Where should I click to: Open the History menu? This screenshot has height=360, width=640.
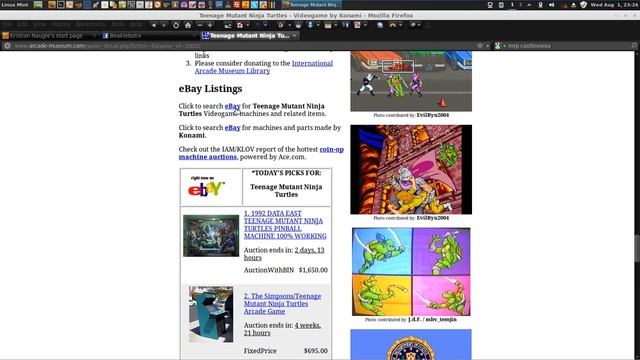pyautogui.click(x=60, y=25)
